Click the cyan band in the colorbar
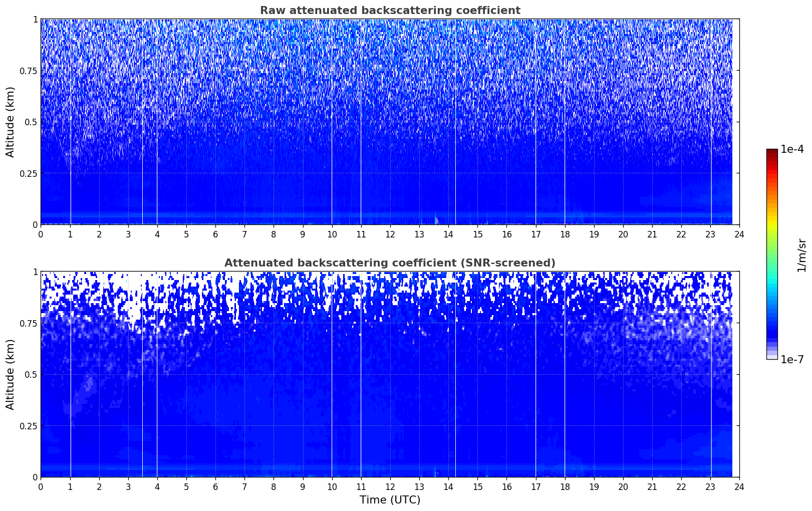Image resolution: width=812 pixels, height=511 pixels. click(771, 286)
